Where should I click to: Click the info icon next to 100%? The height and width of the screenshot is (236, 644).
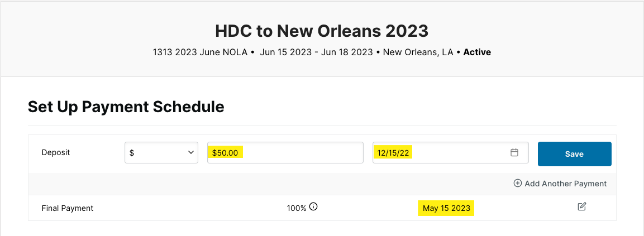point(313,206)
